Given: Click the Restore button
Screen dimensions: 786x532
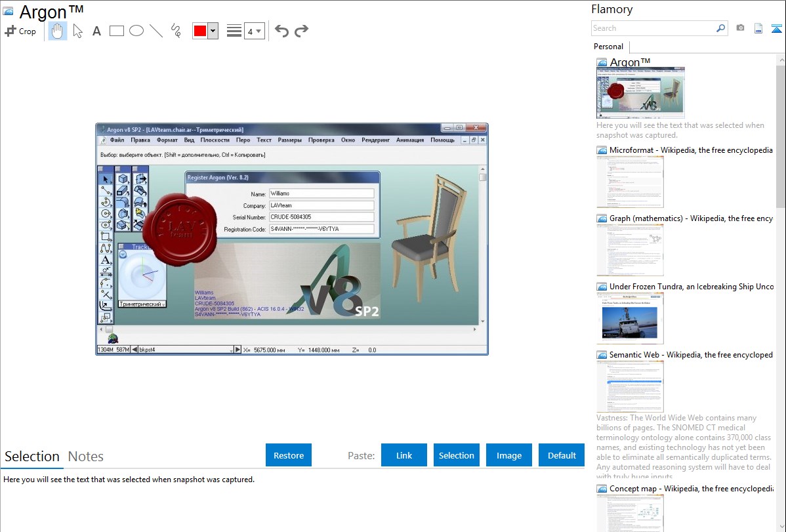Looking at the screenshot, I should click(x=289, y=455).
